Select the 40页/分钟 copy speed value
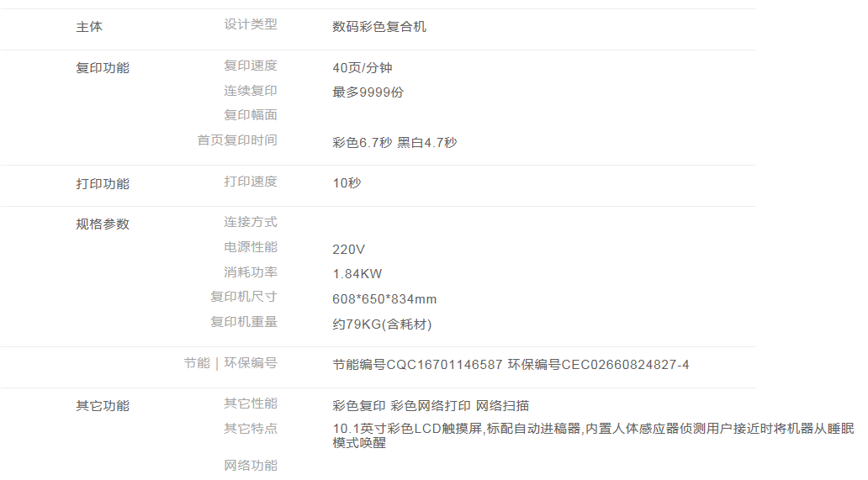The height and width of the screenshot is (480, 868). coord(363,68)
